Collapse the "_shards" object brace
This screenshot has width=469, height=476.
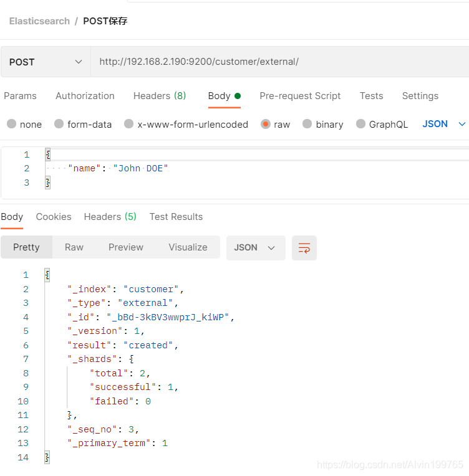click(132, 359)
